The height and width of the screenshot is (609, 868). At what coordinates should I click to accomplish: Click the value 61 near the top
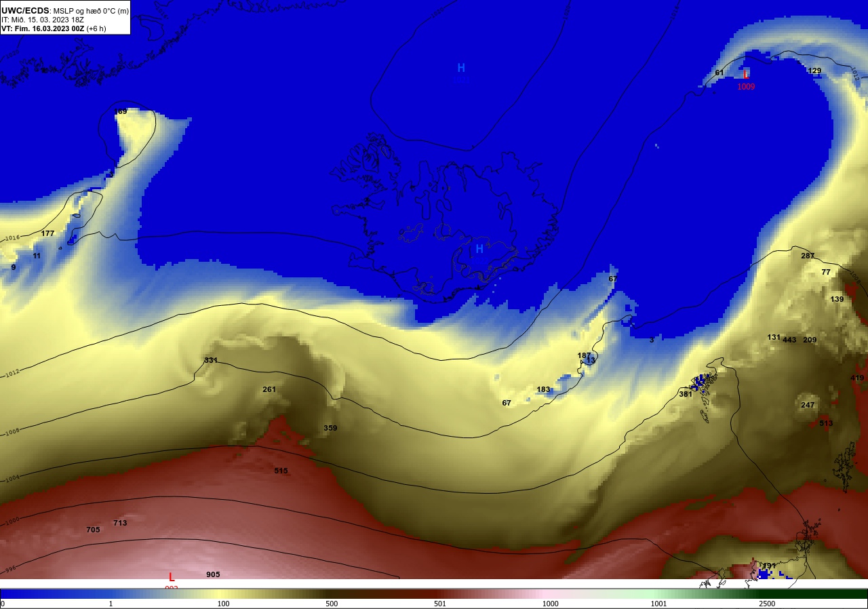click(x=719, y=73)
